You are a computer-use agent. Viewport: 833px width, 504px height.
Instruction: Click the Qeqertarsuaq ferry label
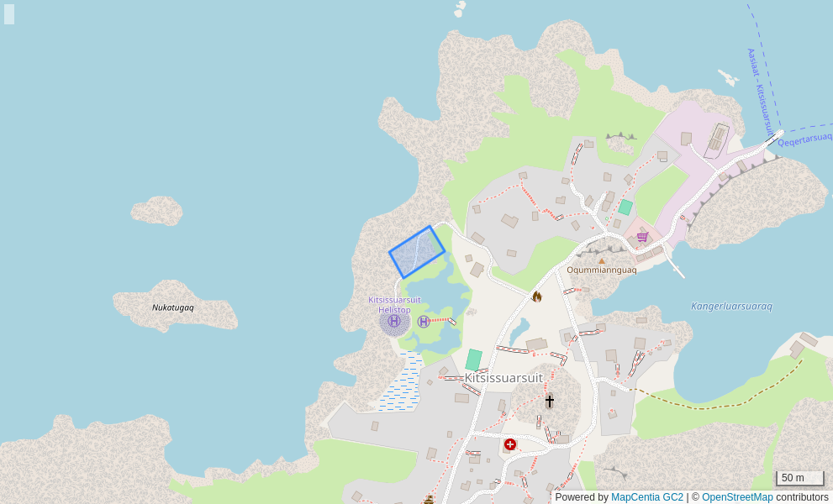[805, 139]
